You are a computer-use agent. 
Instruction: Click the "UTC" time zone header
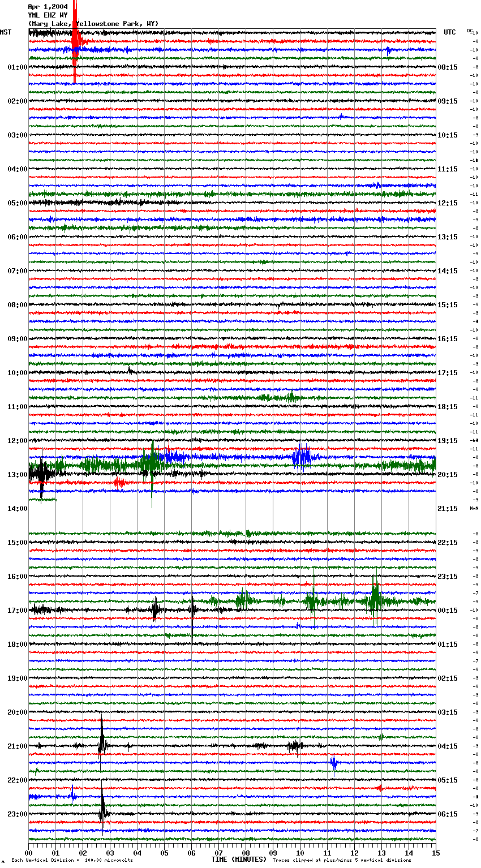(x=450, y=32)
